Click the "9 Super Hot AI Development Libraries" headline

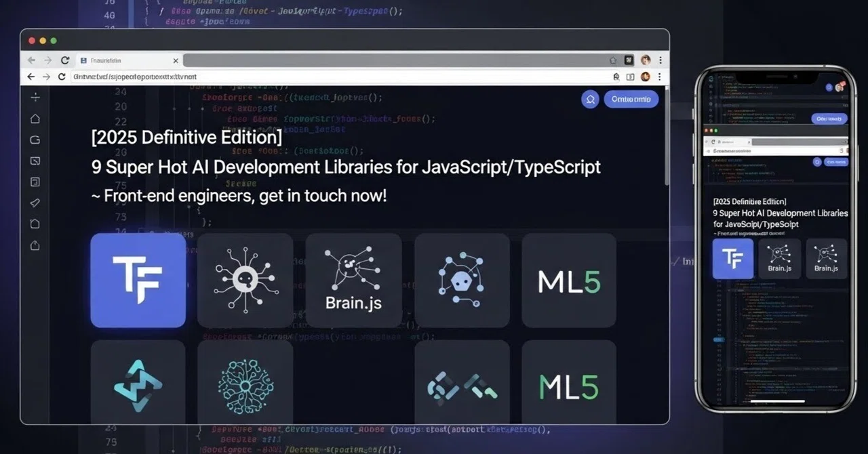(x=346, y=167)
